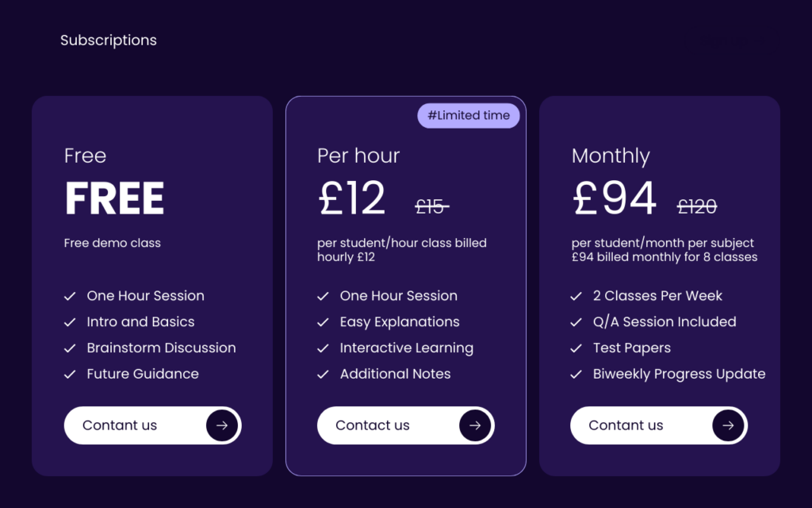Click the #Limited time badge
812x508 pixels.
pos(469,116)
